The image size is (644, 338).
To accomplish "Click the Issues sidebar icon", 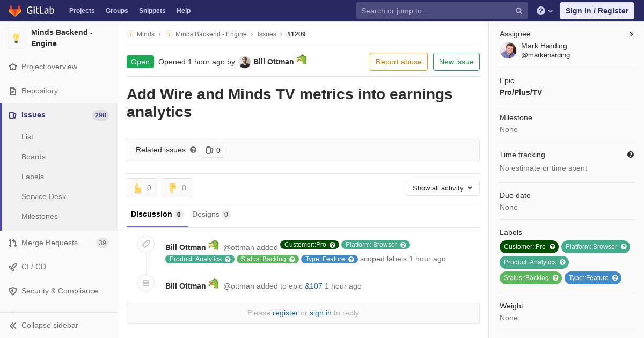I will pyautogui.click(x=13, y=115).
